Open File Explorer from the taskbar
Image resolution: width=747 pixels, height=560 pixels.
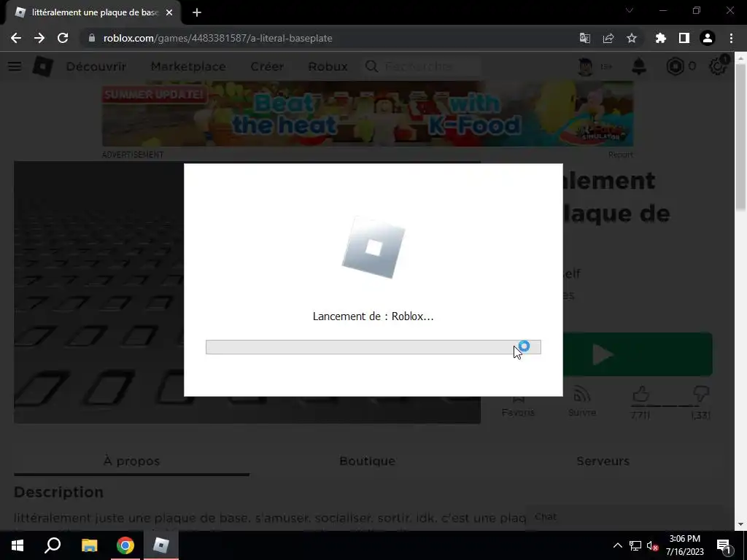[89, 545]
